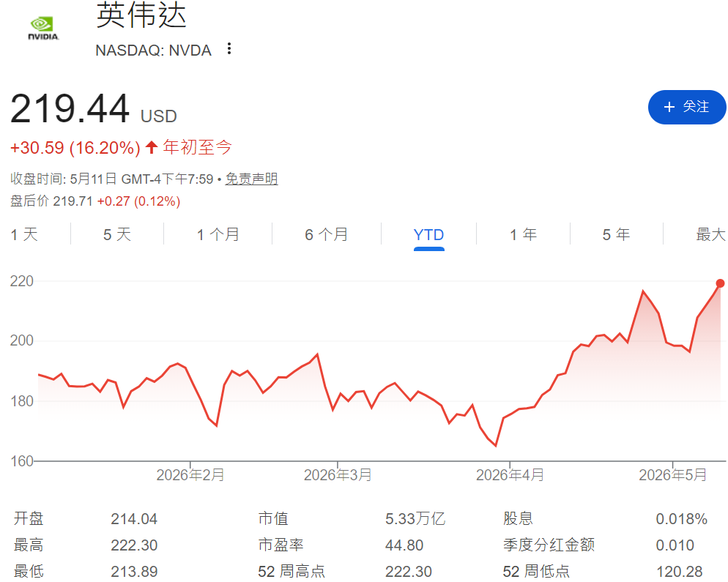Switch to the 5 天 tab
This screenshot has width=728, height=582.
coord(117,234)
